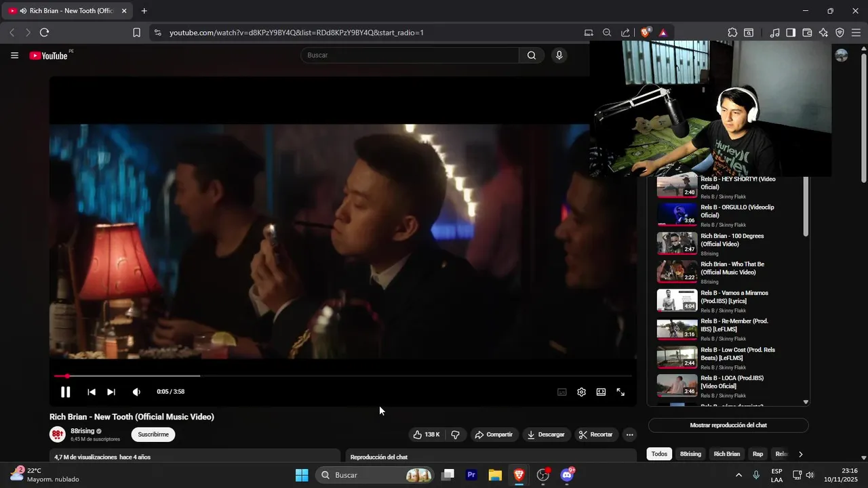
Task: Open a new browser tab
Action: (144, 11)
